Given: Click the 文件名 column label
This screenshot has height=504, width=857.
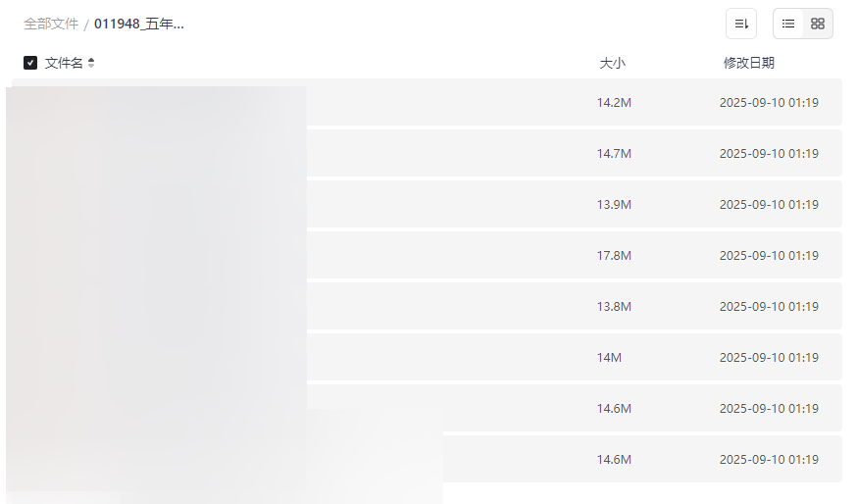Looking at the screenshot, I should 64,63.
